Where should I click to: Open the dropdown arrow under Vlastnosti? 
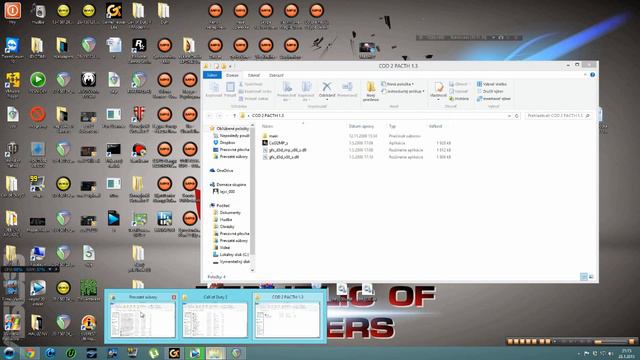coord(438,100)
